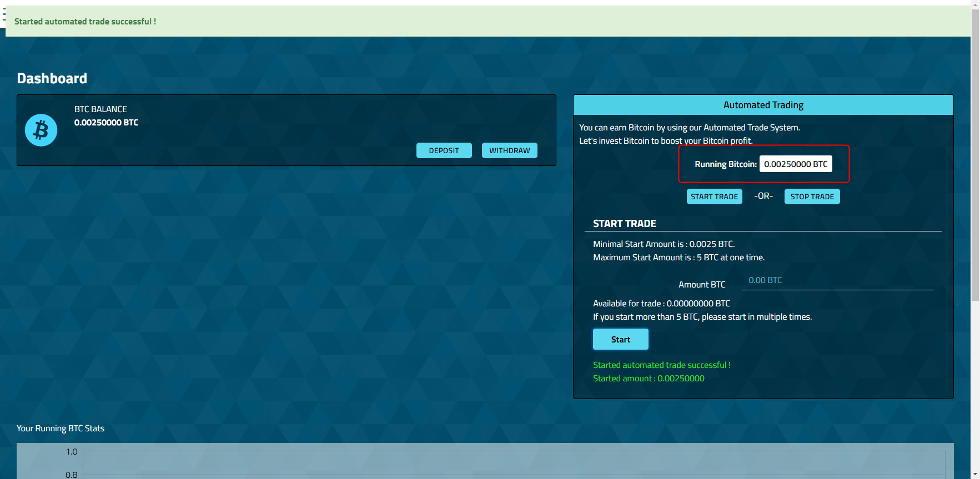Click the Automated Trading panel header

point(763,105)
